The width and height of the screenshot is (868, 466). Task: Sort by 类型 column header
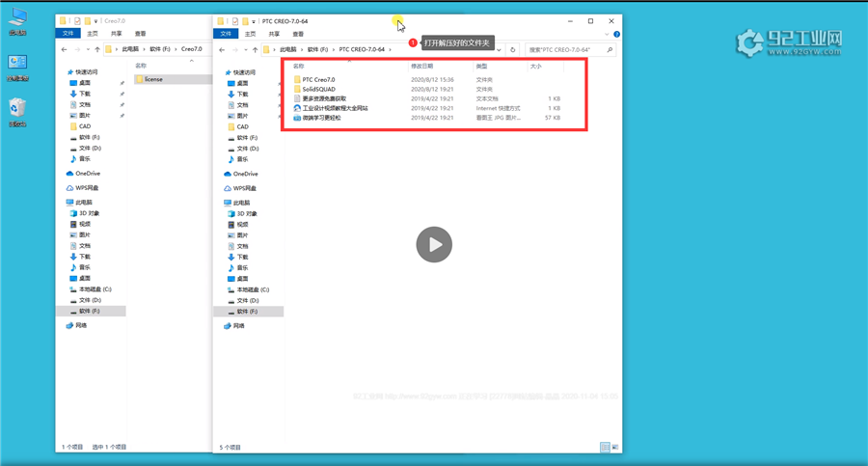tap(481, 67)
